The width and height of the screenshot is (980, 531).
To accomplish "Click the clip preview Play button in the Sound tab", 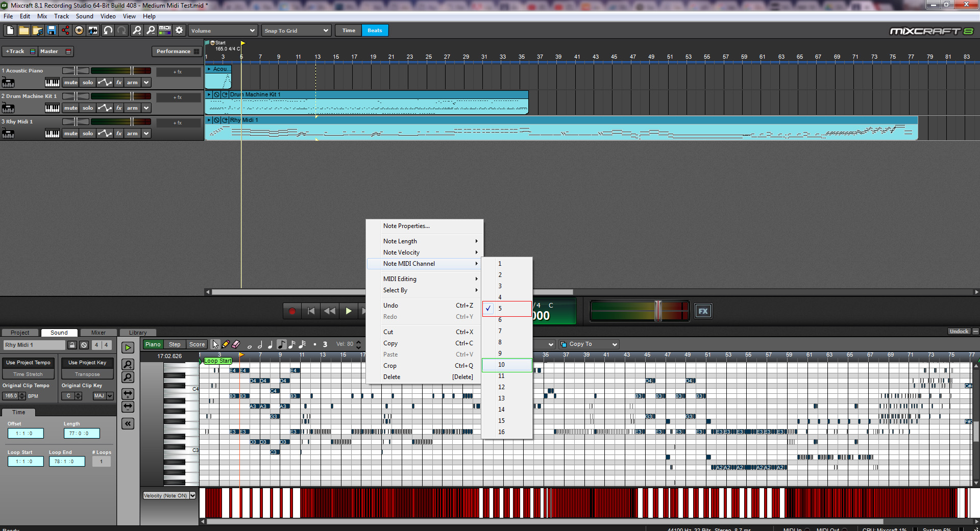I will 128,348.
